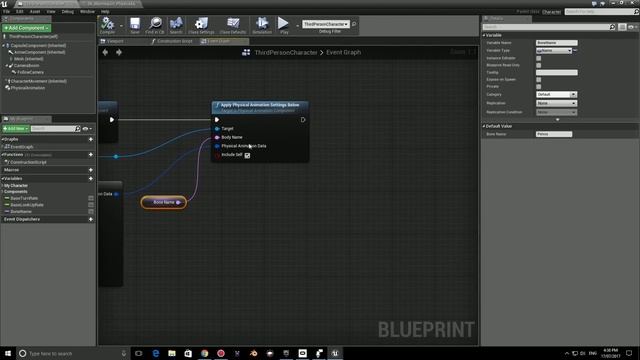Screen dimensions: 640x360
Task: Click magnifier icon beside Debug Filter dropdown
Action: [x=354, y=24]
